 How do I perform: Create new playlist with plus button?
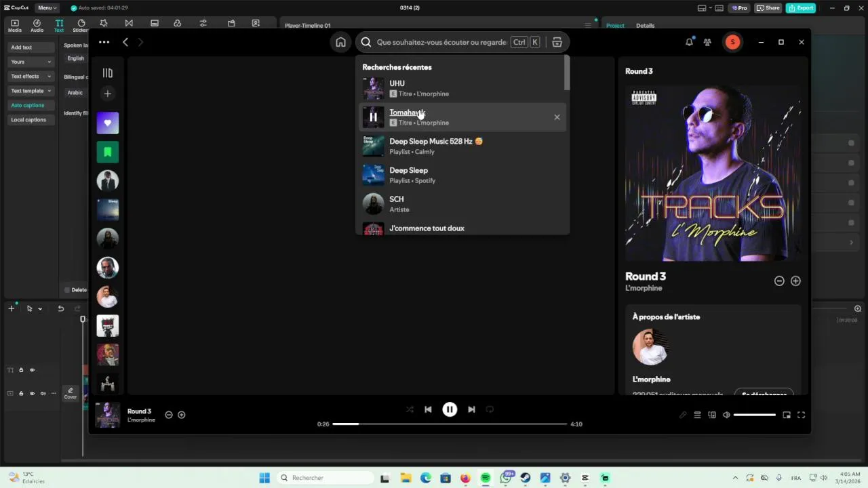point(107,94)
